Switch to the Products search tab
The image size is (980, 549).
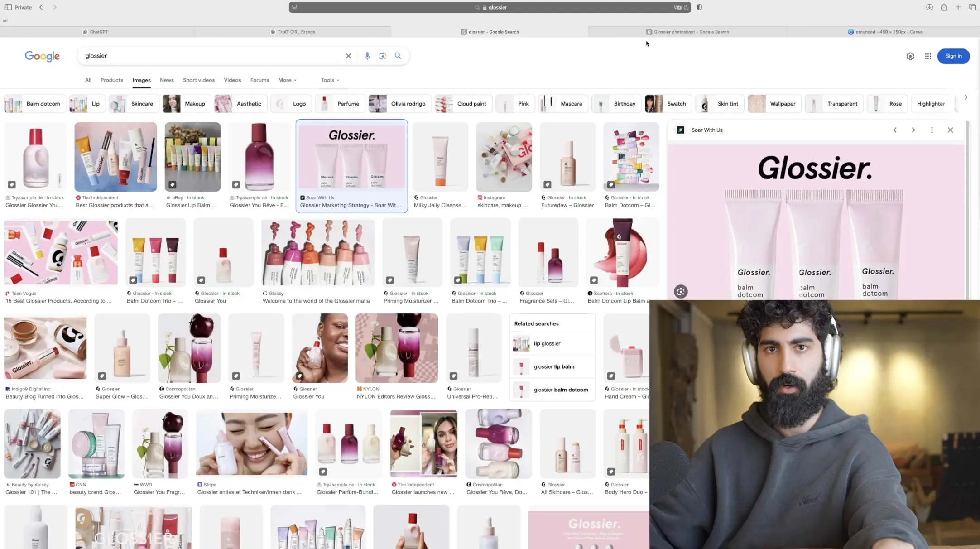click(x=111, y=80)
